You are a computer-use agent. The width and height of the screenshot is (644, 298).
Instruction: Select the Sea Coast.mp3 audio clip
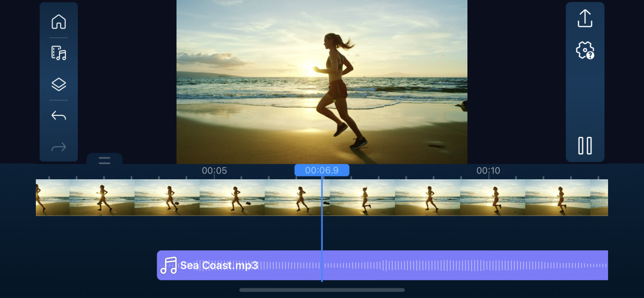pyautogui.click(x=382, y=265)
